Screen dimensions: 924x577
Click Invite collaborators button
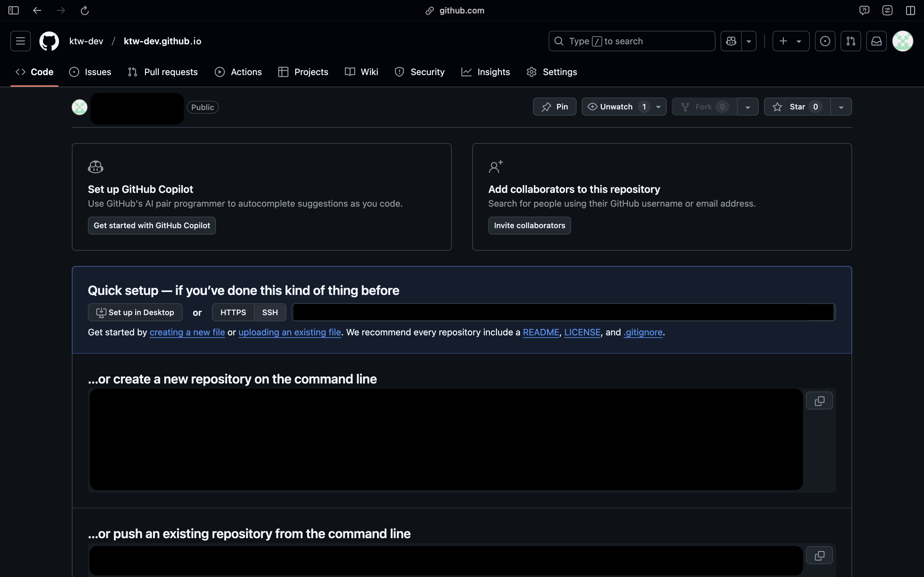529,226
